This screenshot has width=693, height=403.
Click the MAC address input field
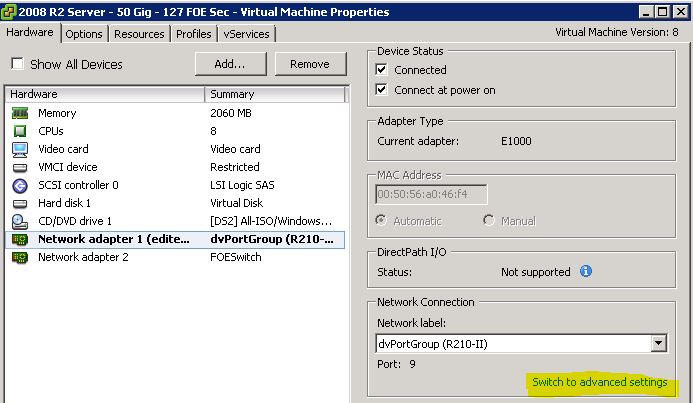point(431,194)
